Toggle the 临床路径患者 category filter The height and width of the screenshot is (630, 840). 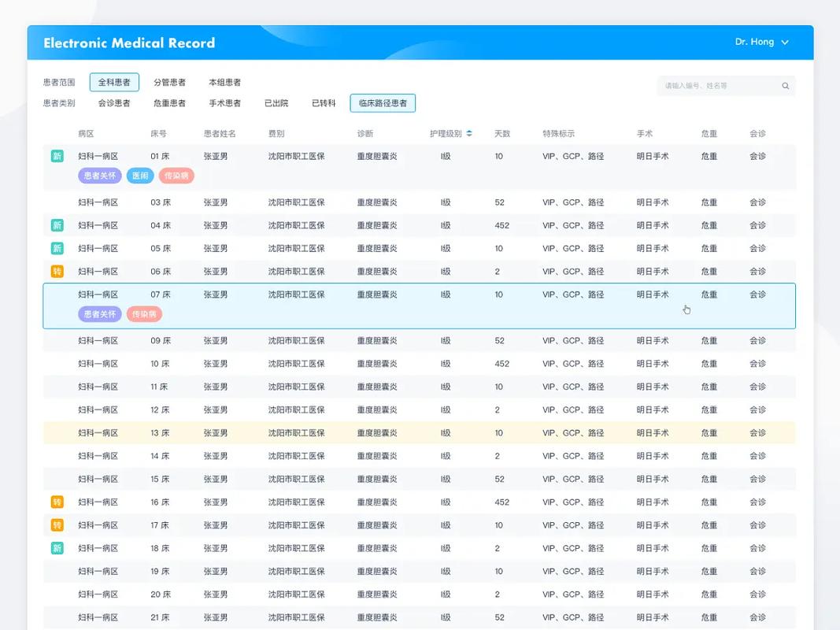point(383,103)
